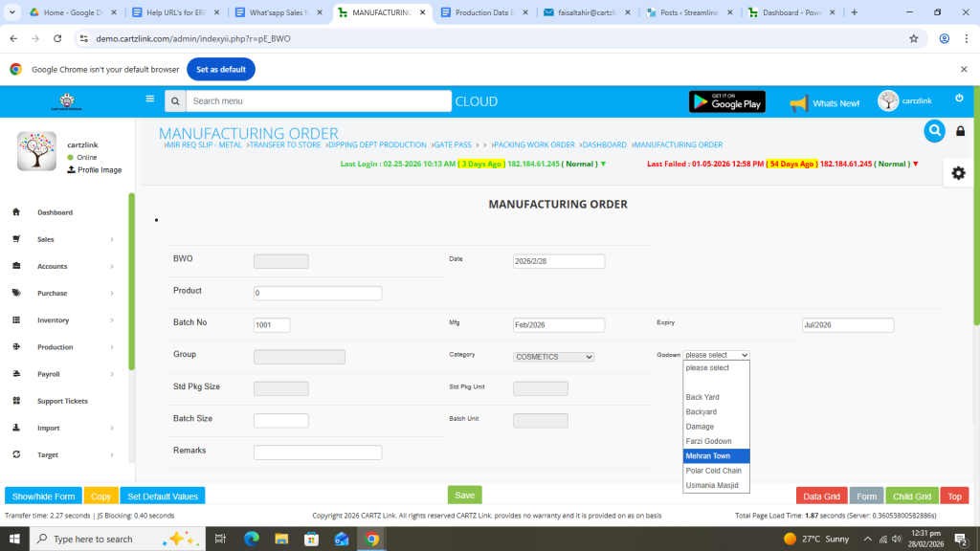Open the PACKING WORK ORDER breadcrumb link
This screenshot has width=980, height=551.
coord(533,144)
